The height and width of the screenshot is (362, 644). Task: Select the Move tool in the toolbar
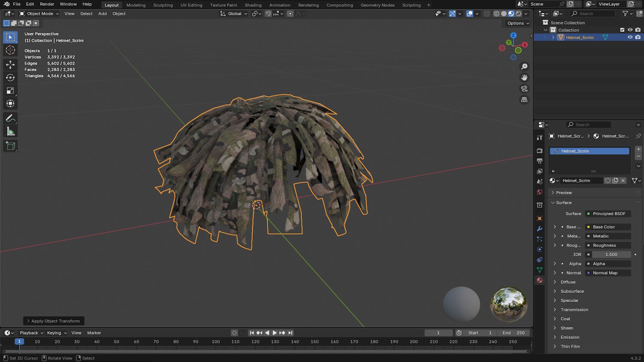click(x=10, y=64)
